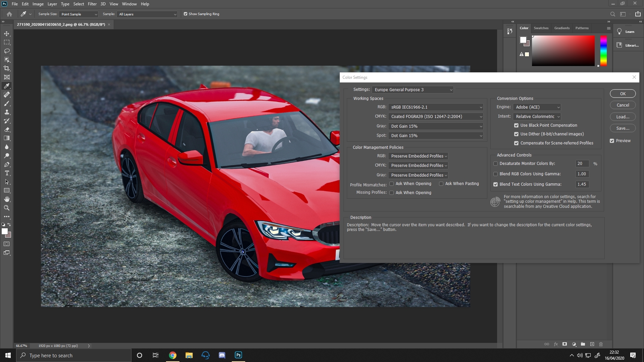Click the Create new layer icon

pyautogui.click(x=592, y=344)
